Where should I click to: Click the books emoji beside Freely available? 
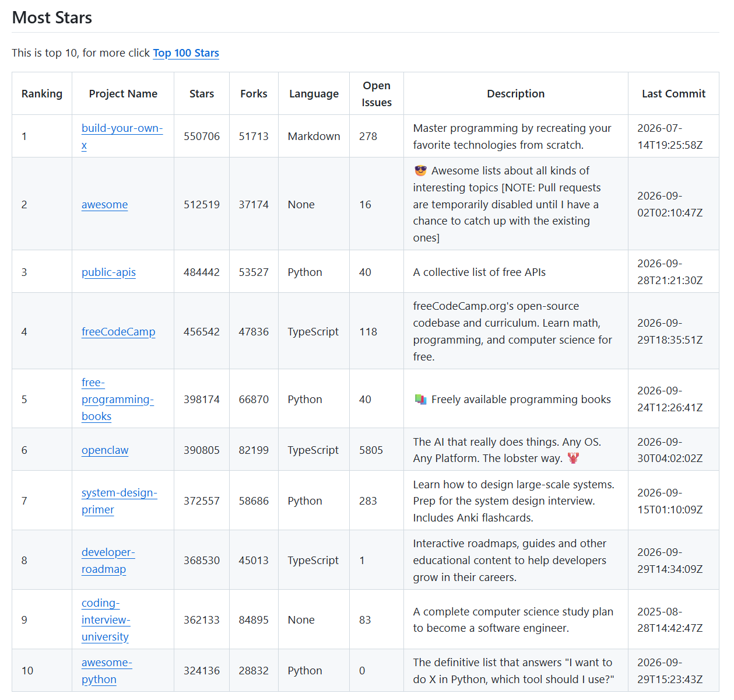[x=420, y=400]
